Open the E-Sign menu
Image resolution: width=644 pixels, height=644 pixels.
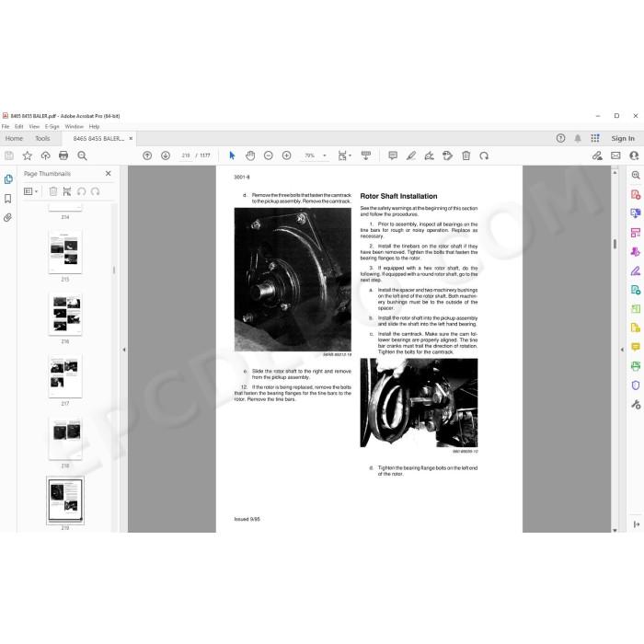point(52,127)
